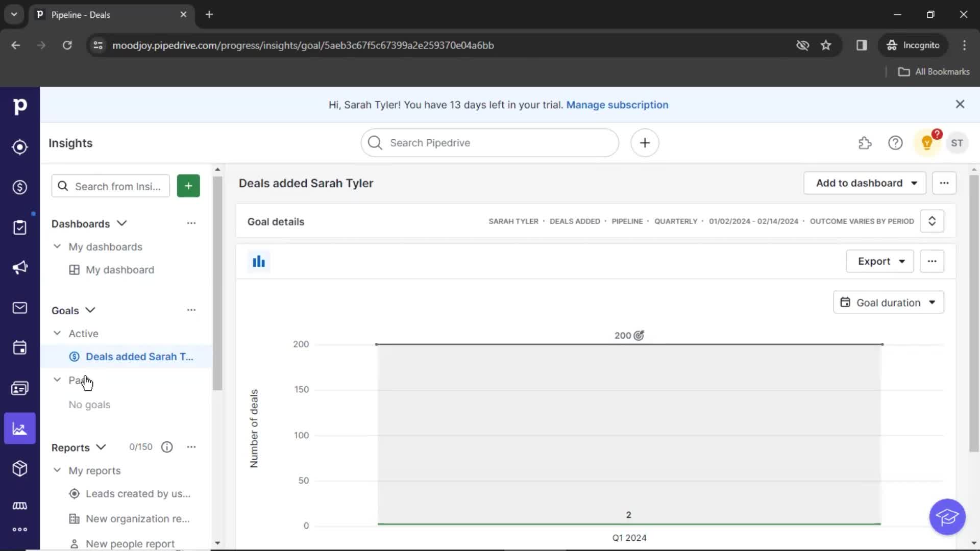Click the bar chart view icon
Viewport: 980px width, 551px height.
click(259, 262)
